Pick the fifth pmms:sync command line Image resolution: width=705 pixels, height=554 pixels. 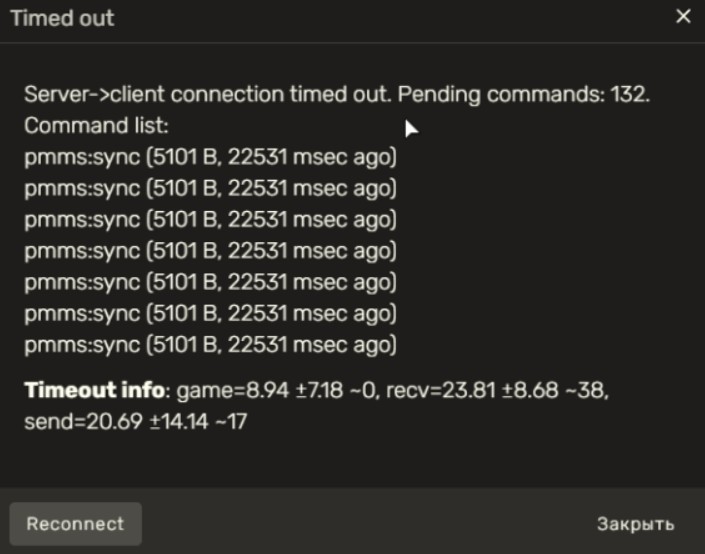click(x=210, y=282)
